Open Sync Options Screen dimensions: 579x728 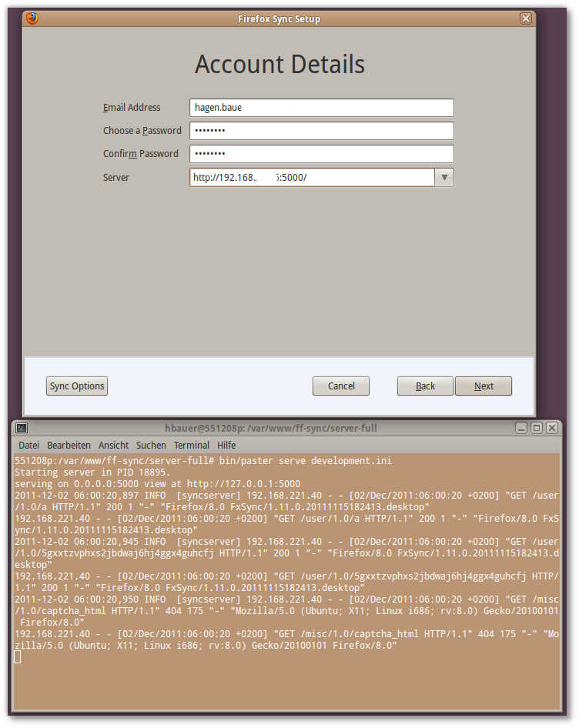pos(77,386)
